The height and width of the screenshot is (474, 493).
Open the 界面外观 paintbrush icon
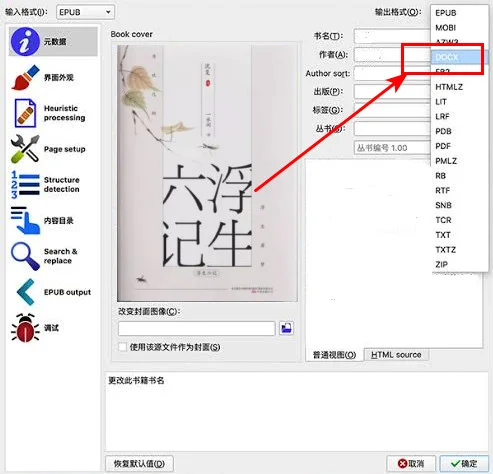25,77
